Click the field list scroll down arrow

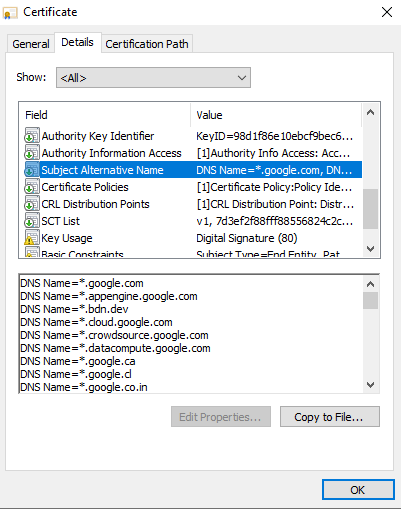pos(370,249)
